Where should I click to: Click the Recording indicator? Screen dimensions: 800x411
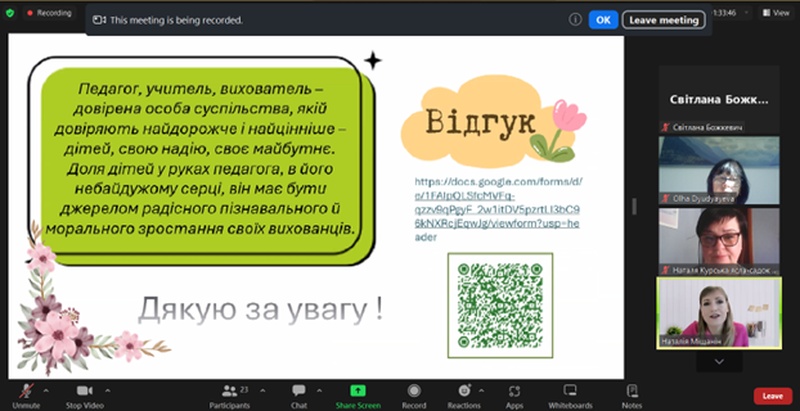click(x=49, y=13)
